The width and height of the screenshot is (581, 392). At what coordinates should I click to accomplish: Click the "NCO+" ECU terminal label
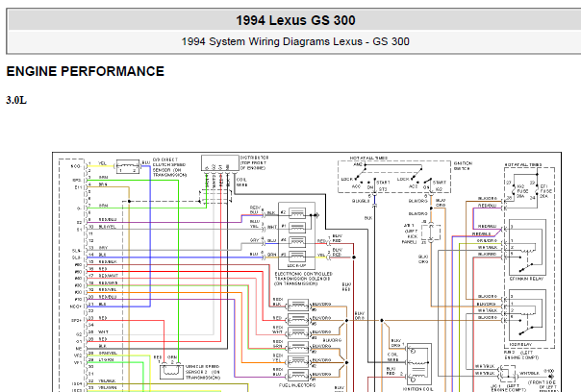(x=76, y=306)
